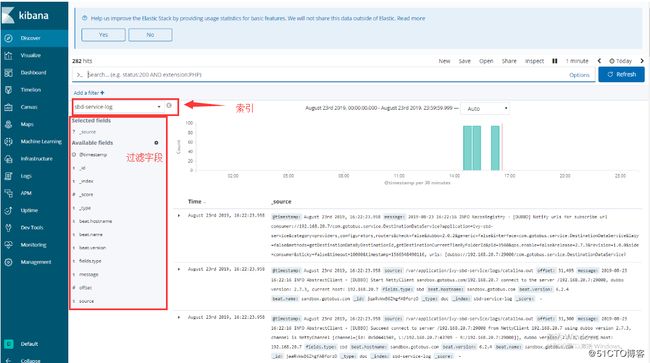Open the 1 minute refresh interval
The image size is (650, 363).
(x=577, y=61)
